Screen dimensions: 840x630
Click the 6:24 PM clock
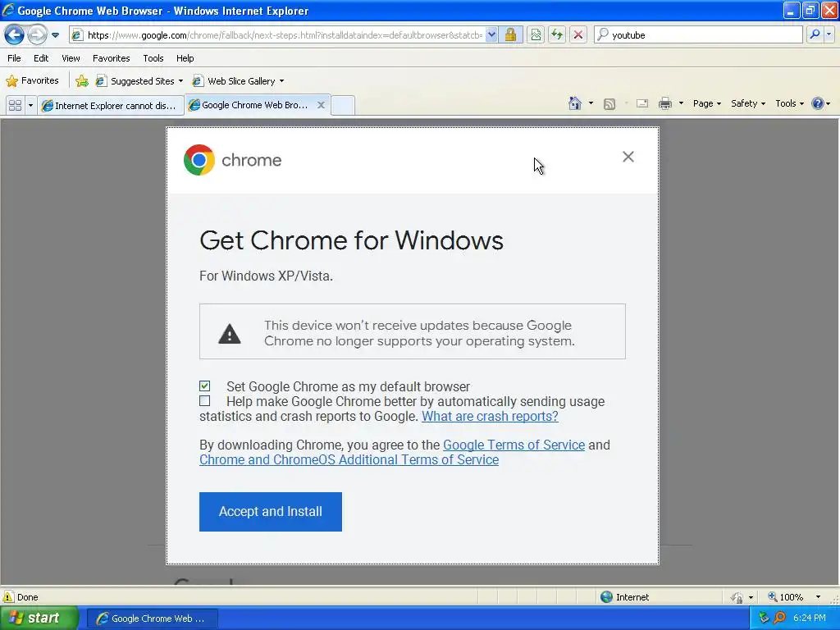click(x=810, y=619)
